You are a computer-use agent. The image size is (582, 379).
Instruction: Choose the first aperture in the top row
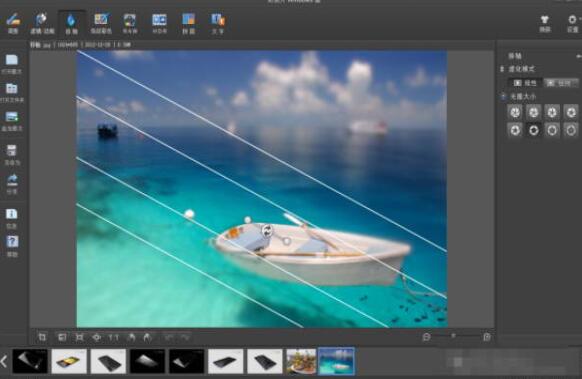(x=515, y=111)
